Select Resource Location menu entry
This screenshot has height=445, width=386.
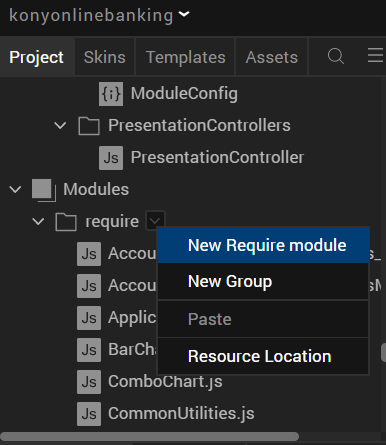pos(264,356)
